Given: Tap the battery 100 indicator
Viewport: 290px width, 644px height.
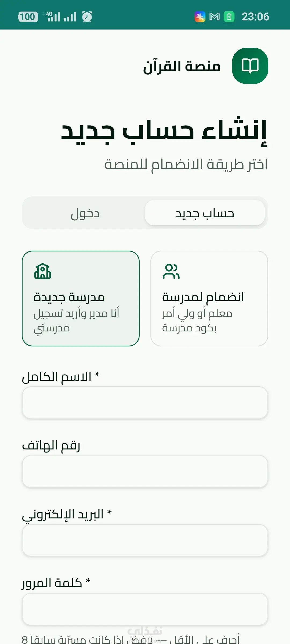Looking at the screenshot, I should click(x=28, y=17).
